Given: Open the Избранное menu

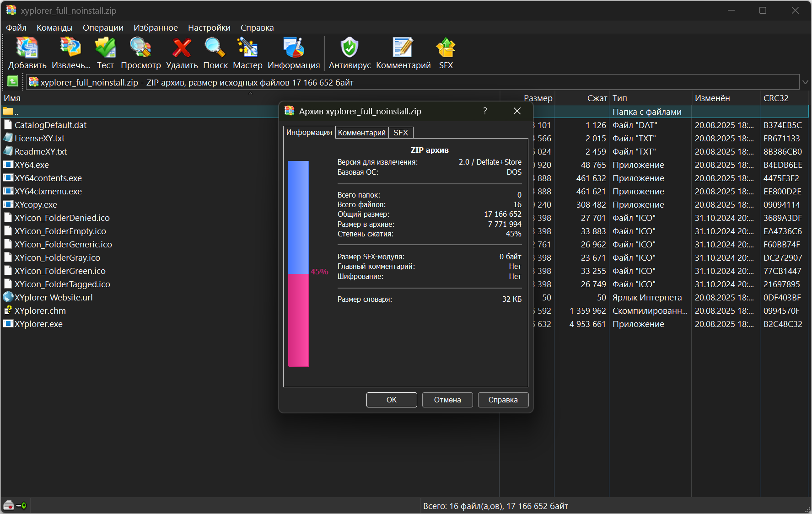Looking at the screenshot, I should (x=156, y=27).
